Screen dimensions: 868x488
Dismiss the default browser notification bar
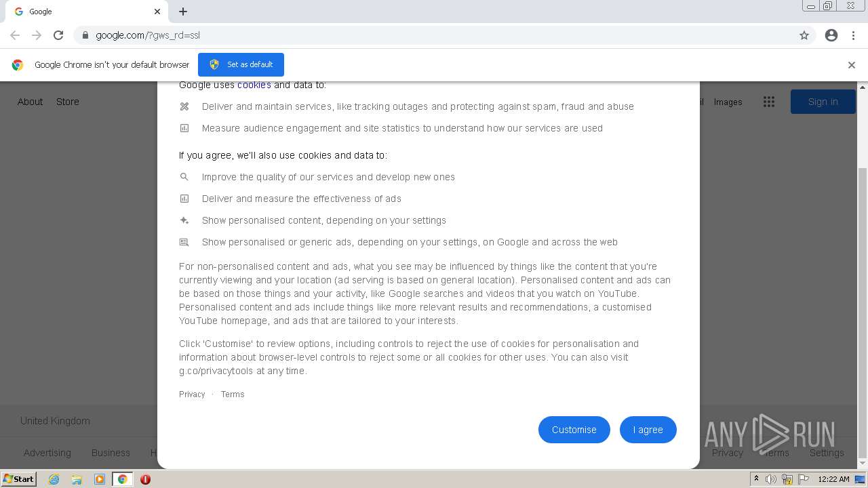(851, 65)
